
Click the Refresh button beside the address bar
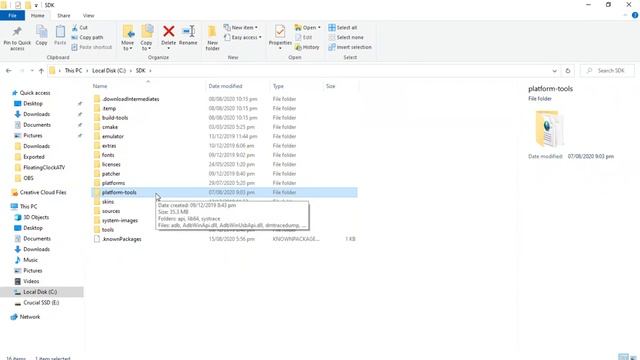(x=568, y=71)
